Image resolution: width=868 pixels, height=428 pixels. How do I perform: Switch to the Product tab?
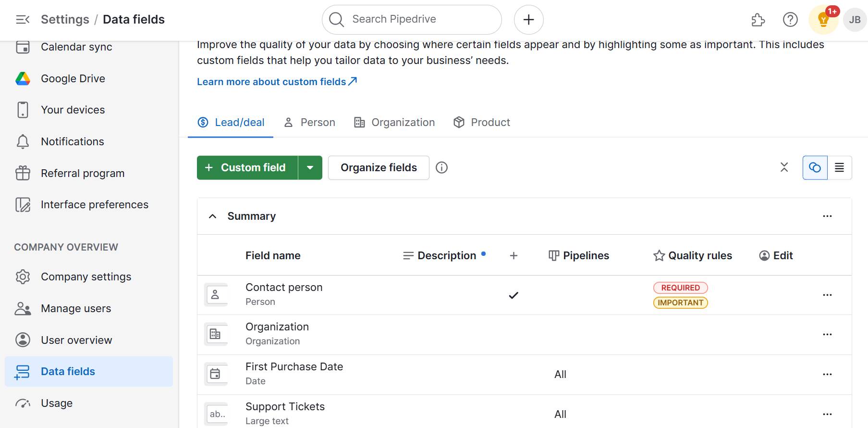point(481,122)
